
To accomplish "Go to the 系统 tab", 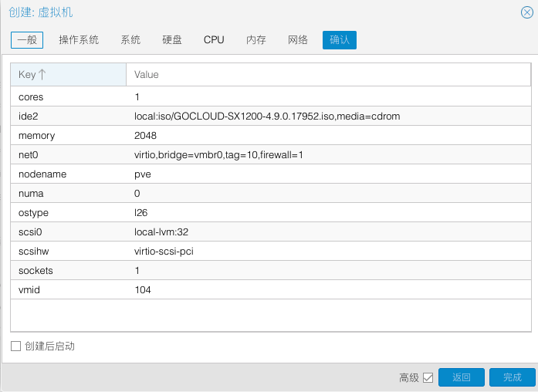I will (x=130, y=40).
